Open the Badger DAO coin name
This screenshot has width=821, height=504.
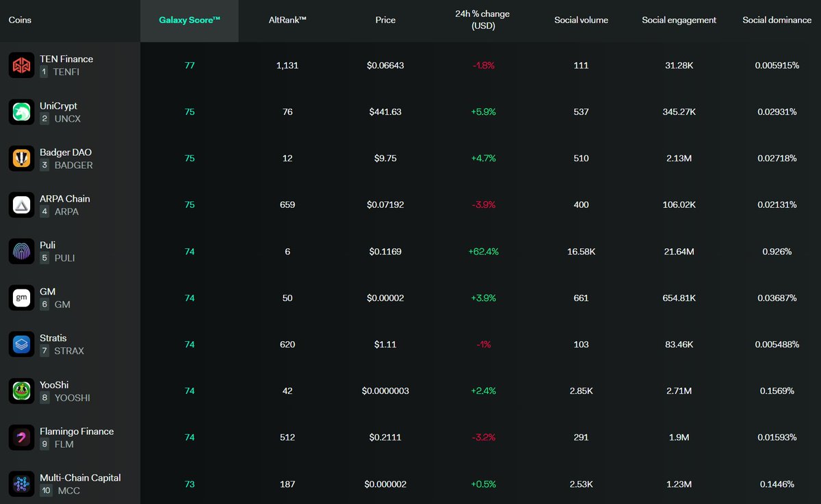(66, 152)
